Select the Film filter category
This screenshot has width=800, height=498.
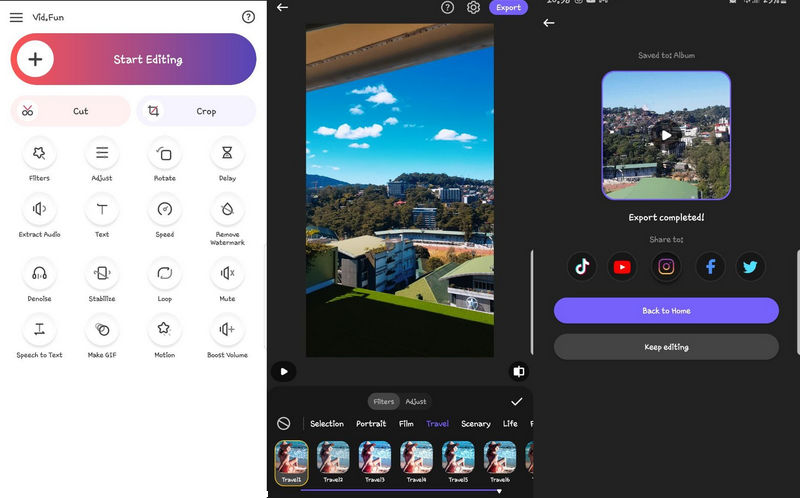pos(406,424)
